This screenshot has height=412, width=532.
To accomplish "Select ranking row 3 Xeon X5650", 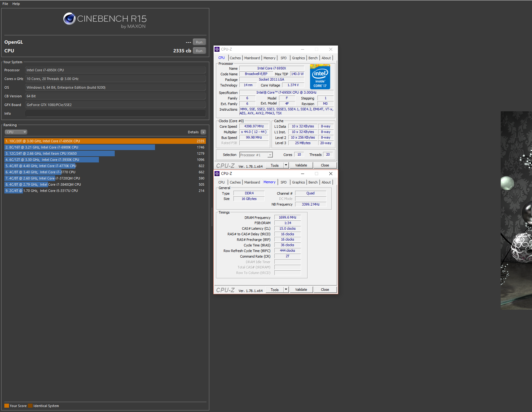I will (105, 153).
